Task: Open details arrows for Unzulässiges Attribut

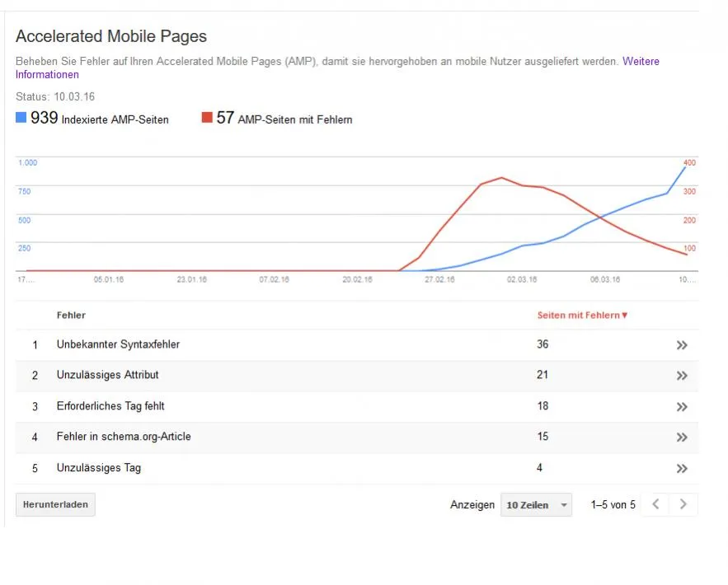Action: (x=682, y=376)
